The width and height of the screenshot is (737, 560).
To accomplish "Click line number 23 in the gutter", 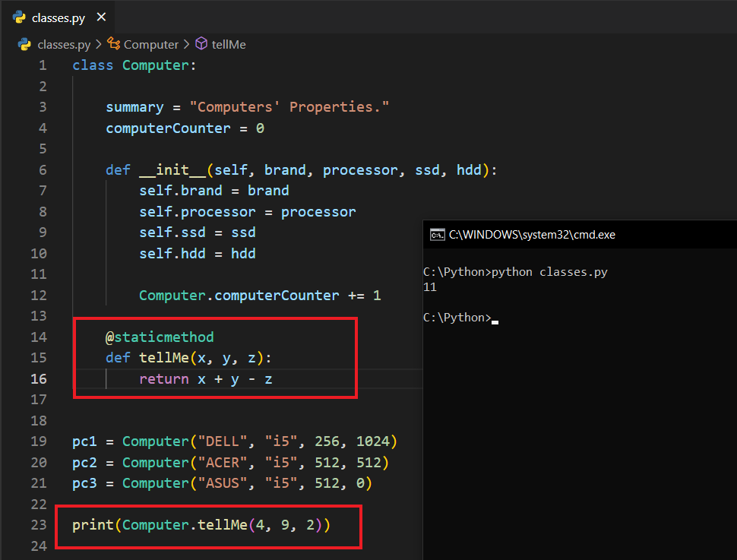I will pyautogui.click(x=38, y=525).
